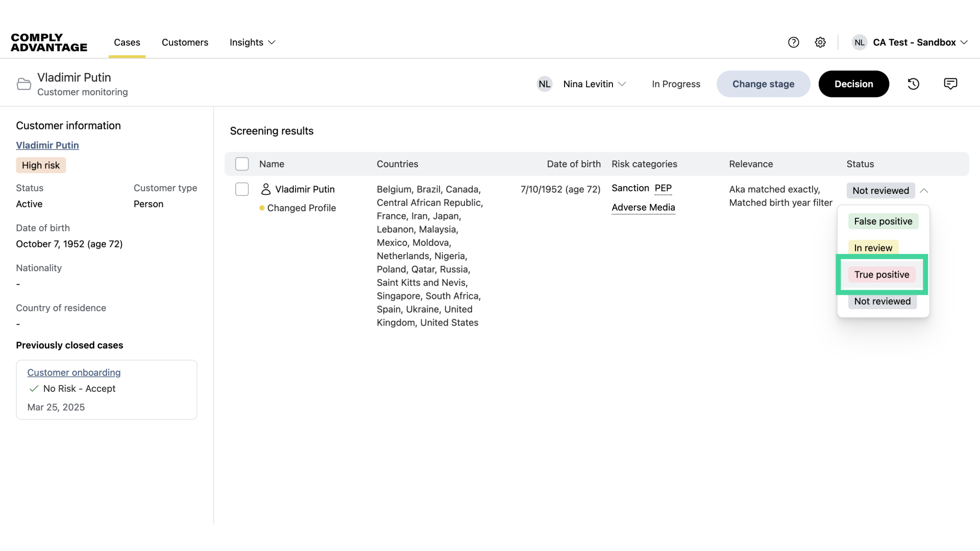Choose the green False positive option
The image size is (980, 551).
[883, 221]
